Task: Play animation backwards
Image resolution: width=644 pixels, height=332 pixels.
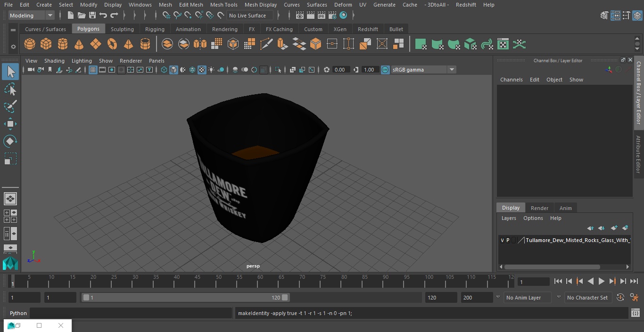Action: [590, 281]
